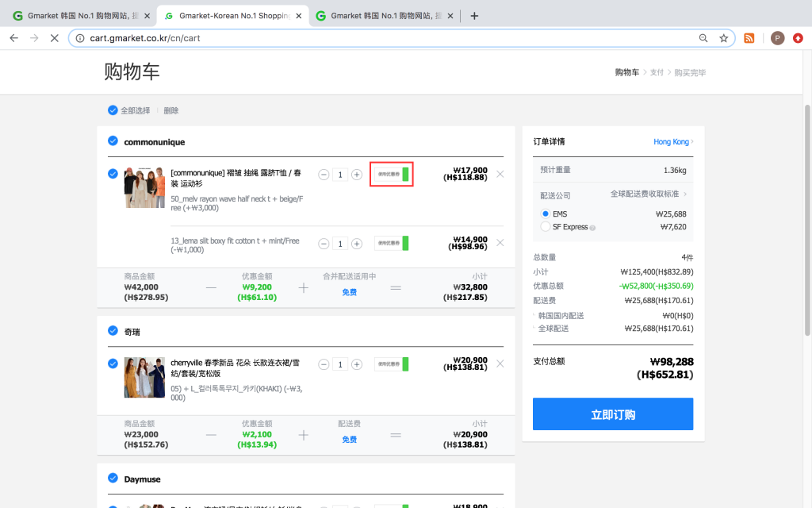The height and width of the screenshot is (508, 812).
Task: Decrease quantity of lema slit boxy cotton tee
Action: pyautogui.click(x=324, y=244)
